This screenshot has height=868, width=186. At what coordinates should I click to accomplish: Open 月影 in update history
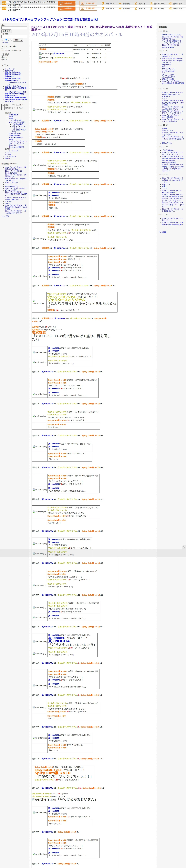coord(163,186)
